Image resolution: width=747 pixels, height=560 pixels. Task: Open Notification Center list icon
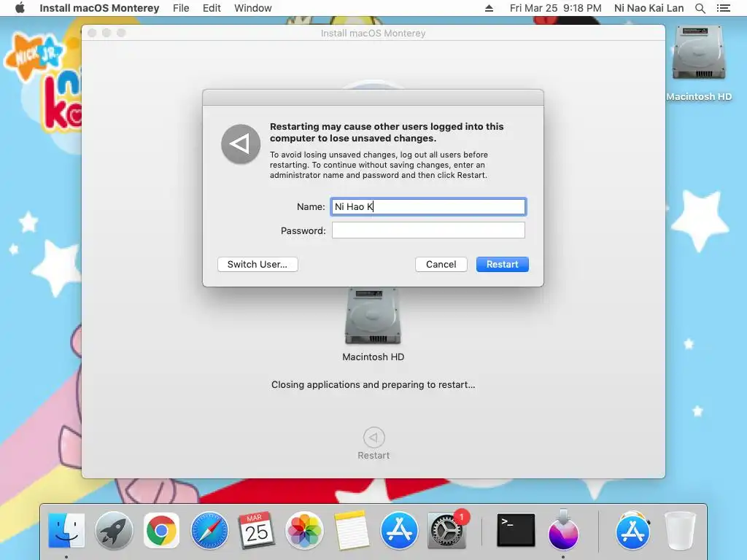[x=724, y=8]
